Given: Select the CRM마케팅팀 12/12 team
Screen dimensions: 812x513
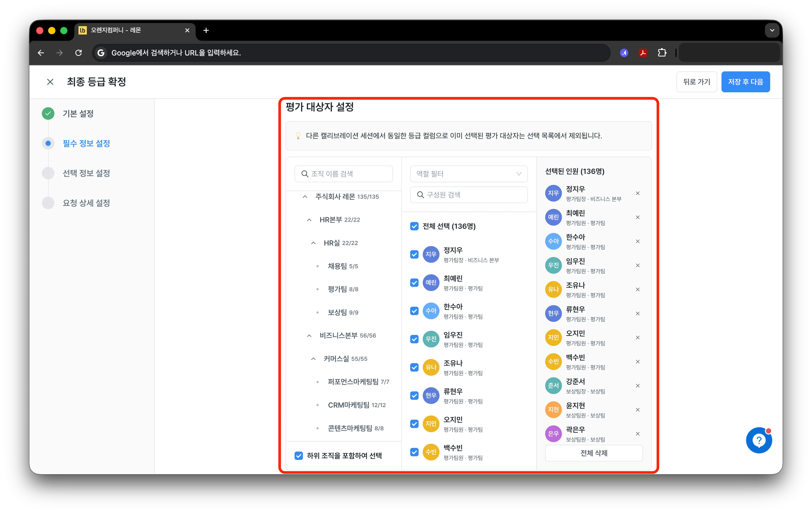Looking at the screenshot, I should pos(357,405).
